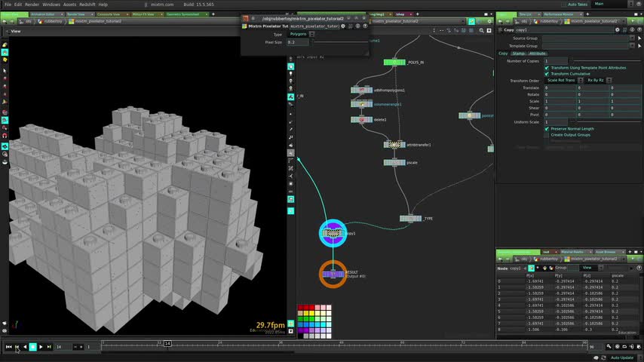Click the attribtransfer1 node

click(394, 144)
